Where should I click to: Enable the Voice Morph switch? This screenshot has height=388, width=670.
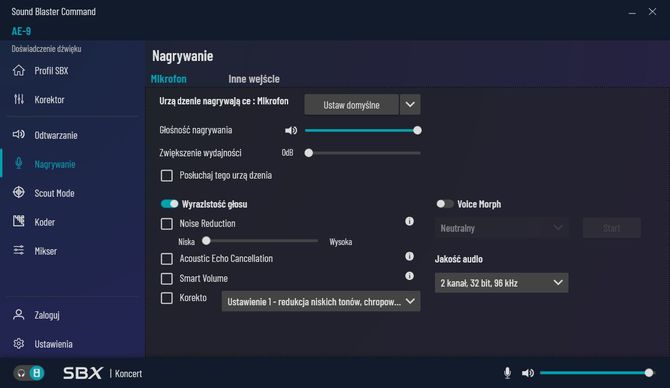point(444,204)
